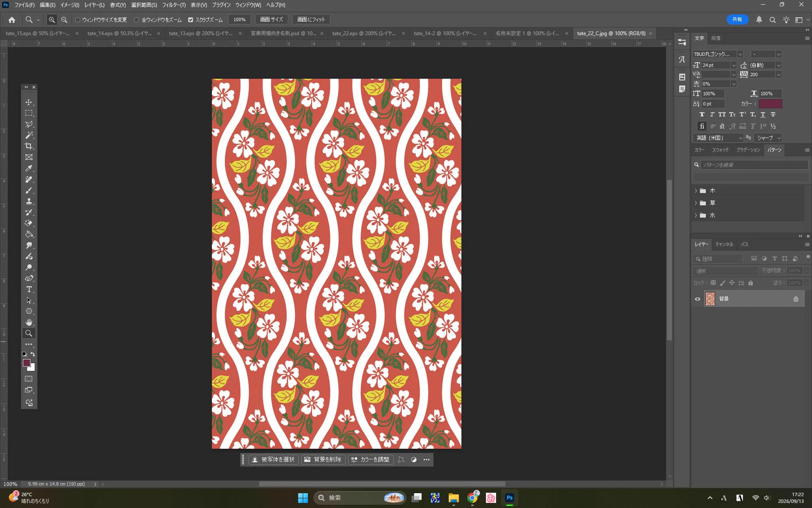This screenshot has height=508, width=812.
Task: Open the イメージ(I) menu
Action: point(70,5)
